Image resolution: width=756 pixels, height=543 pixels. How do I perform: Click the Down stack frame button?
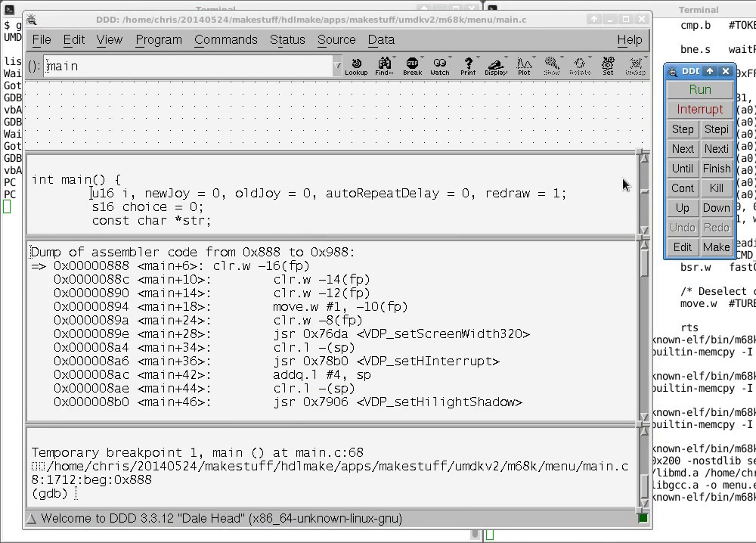[x=717, y=208]
